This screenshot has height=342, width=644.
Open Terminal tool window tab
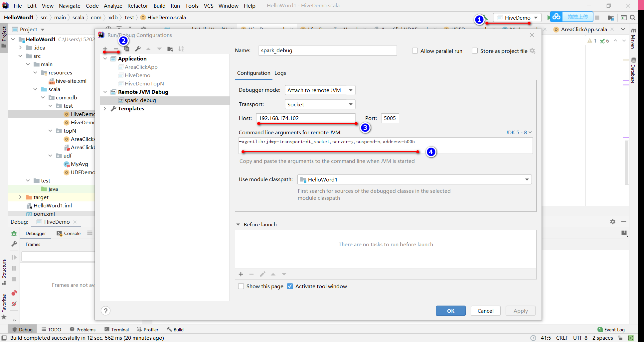coord(116,330)
